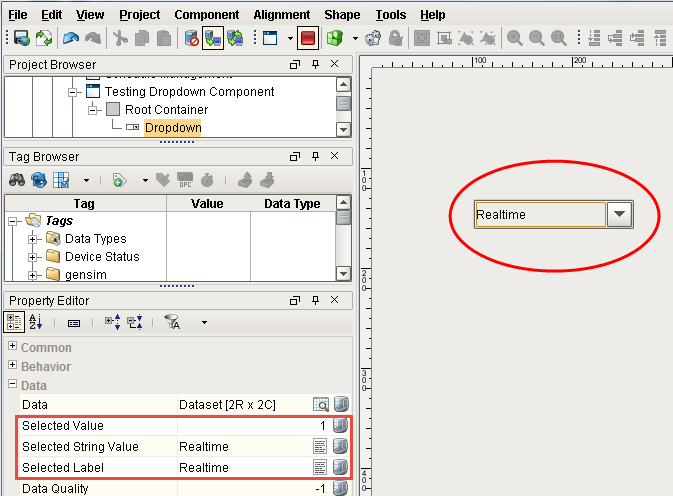
Task: Click the Zoom In magnifier
Action: point(514,38)
